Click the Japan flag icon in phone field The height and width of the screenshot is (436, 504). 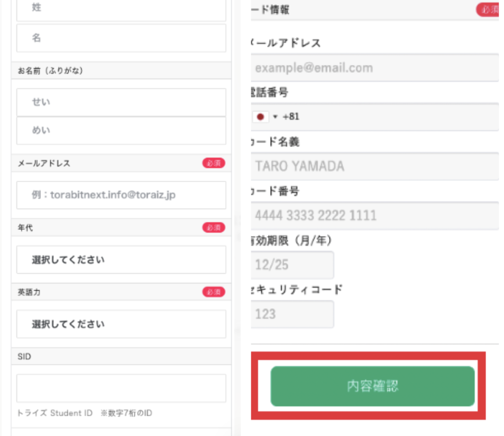coord(261,117)
